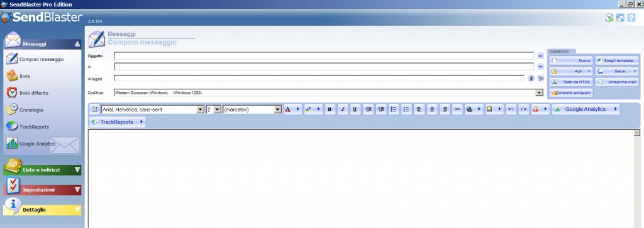Click the Controllo antispam button
The image size is (644, 228).
point(571,93)
